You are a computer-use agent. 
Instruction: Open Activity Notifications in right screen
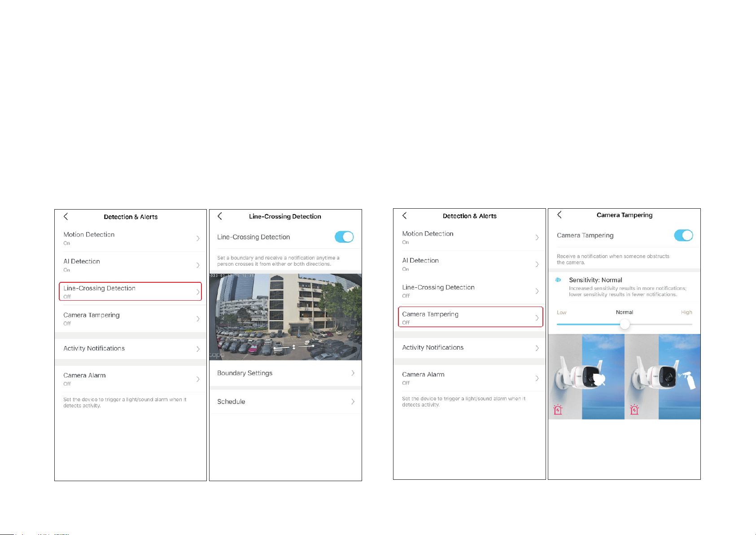pos(469,348)
